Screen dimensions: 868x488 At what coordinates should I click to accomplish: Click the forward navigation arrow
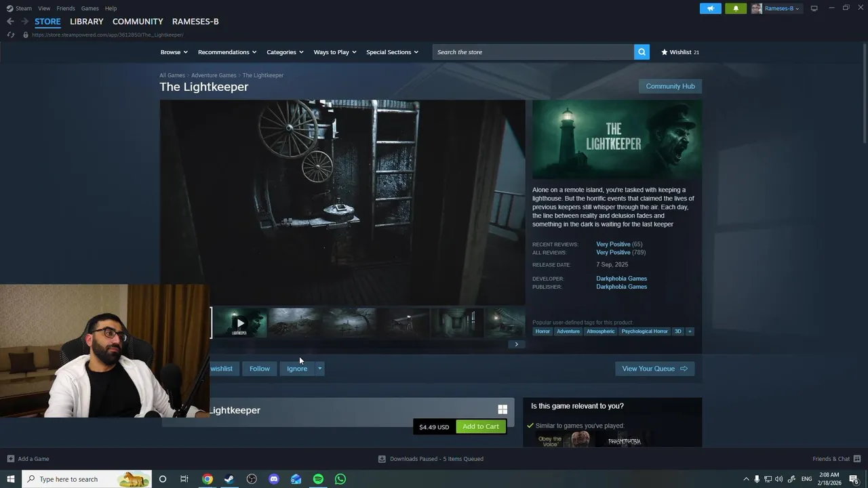(24, 22)
